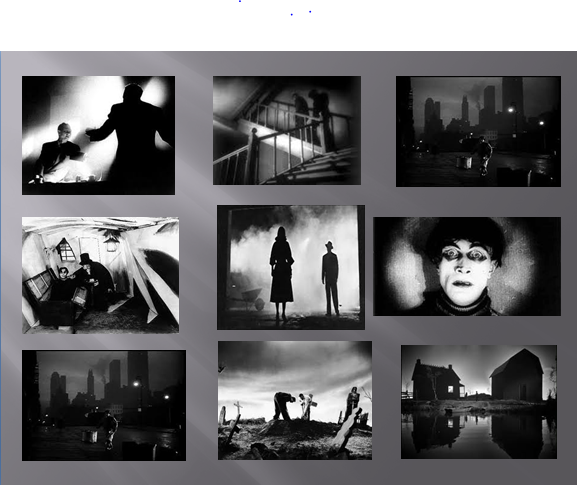Open the shadowy staircase figures photo
Image resolution: width=577 pixels, height=485 pixels.
[287, 130]
